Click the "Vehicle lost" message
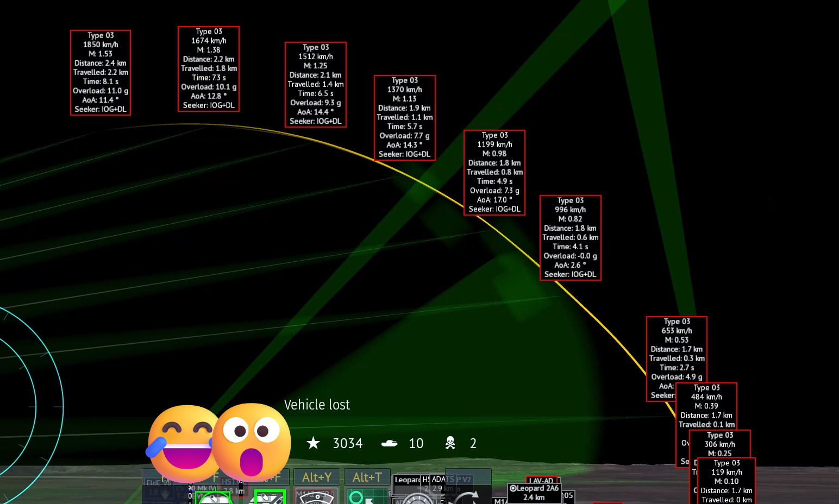The width and height of the screenshot is (839, 504). [317, 405]
